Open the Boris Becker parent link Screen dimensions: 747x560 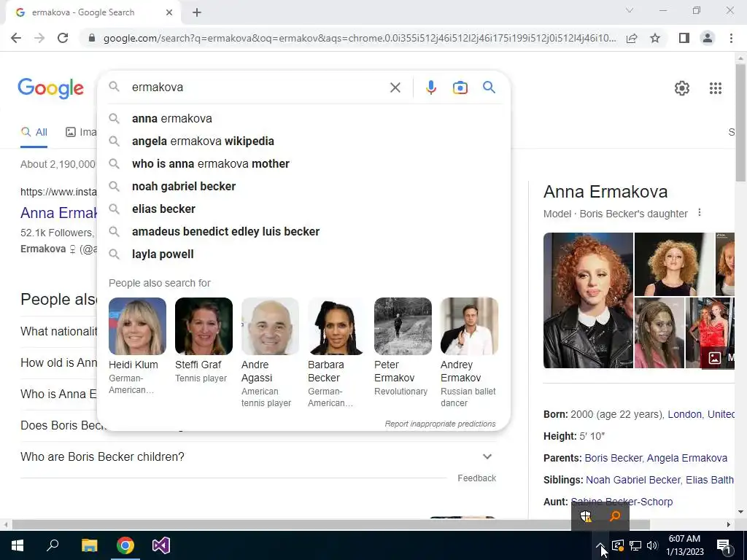[x=613, y=458]
